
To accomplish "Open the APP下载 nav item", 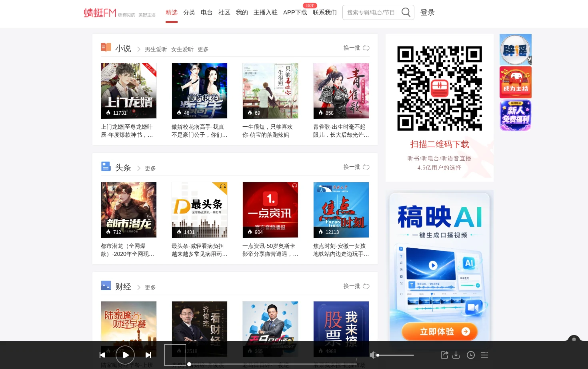I will (x=295, y=12).
